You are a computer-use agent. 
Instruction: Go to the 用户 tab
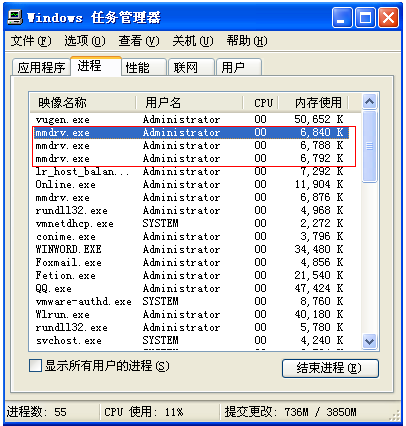tap(239, 67)
